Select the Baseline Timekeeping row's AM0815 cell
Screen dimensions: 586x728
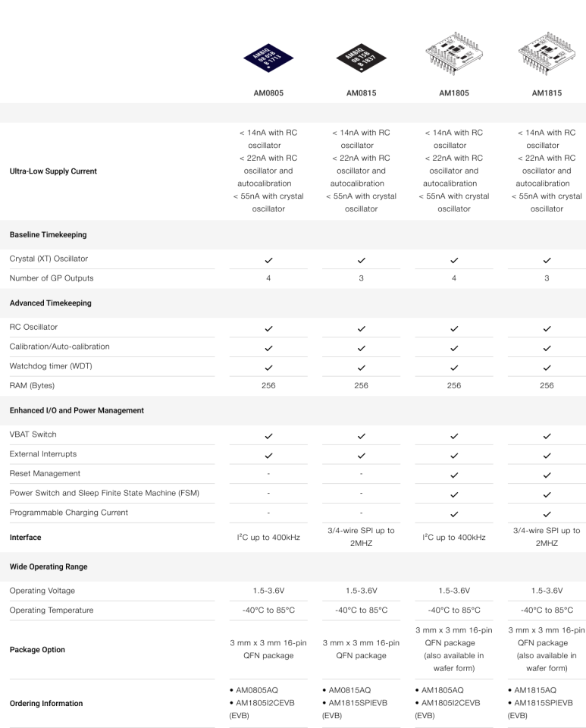[361, 259]
